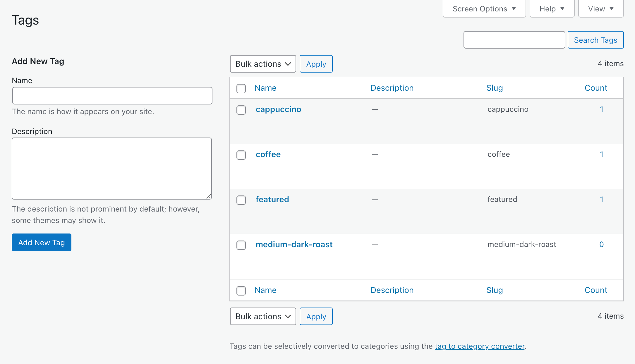This screenshot has height=364, width=635.
Task: Open the Screen Options panel
Action: tap(484, 9)
